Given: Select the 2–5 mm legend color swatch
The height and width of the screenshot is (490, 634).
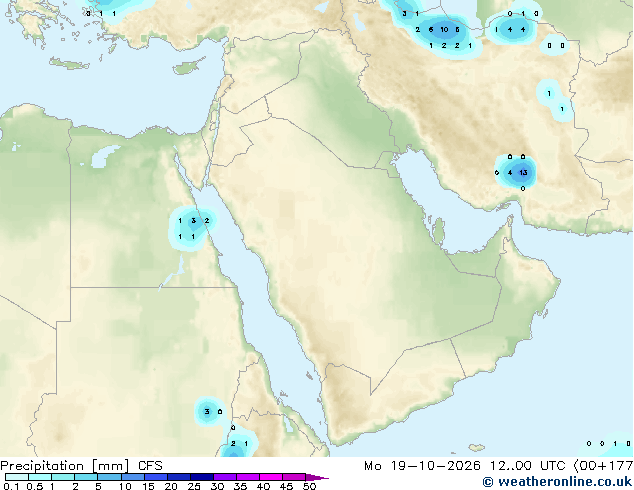Looking at the screenshot, I should (x=86, y=477).
